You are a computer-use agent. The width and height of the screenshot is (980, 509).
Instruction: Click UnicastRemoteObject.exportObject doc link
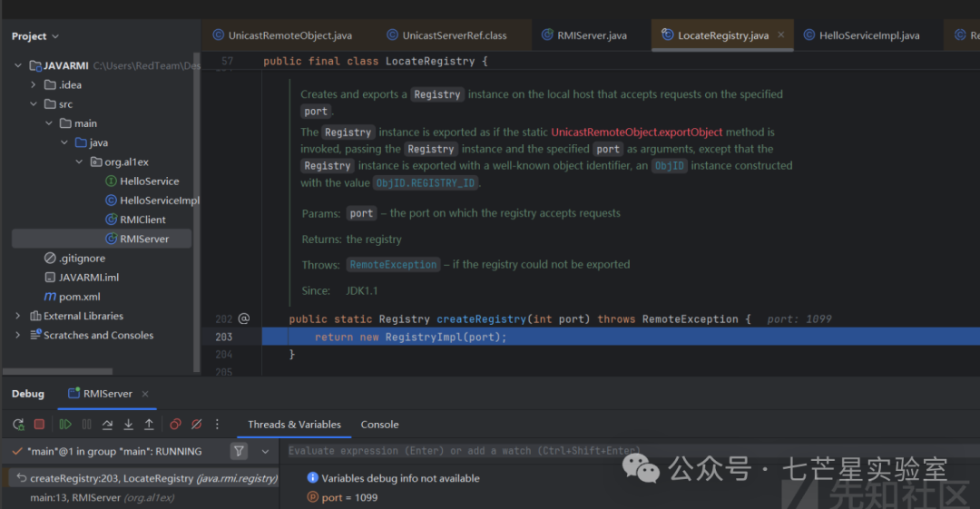coord(636,132)
